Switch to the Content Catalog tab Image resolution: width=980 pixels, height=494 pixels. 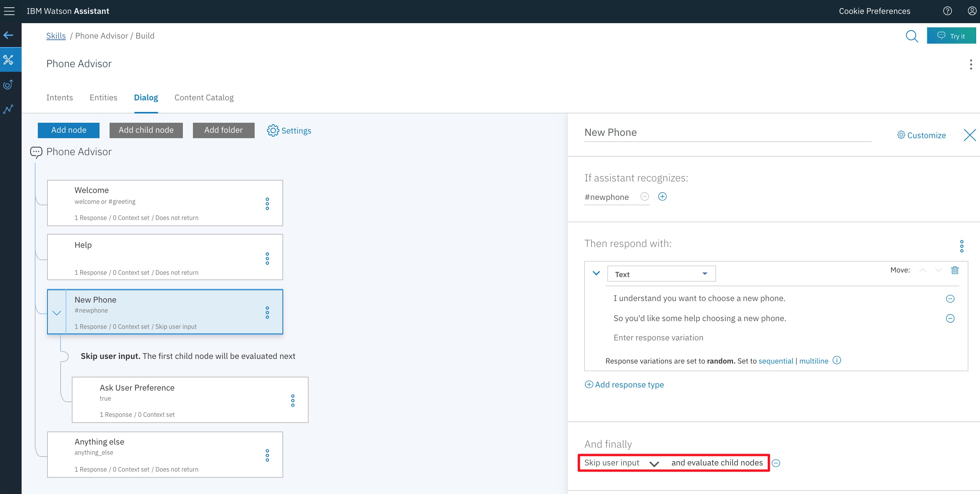tap(204, 98)
